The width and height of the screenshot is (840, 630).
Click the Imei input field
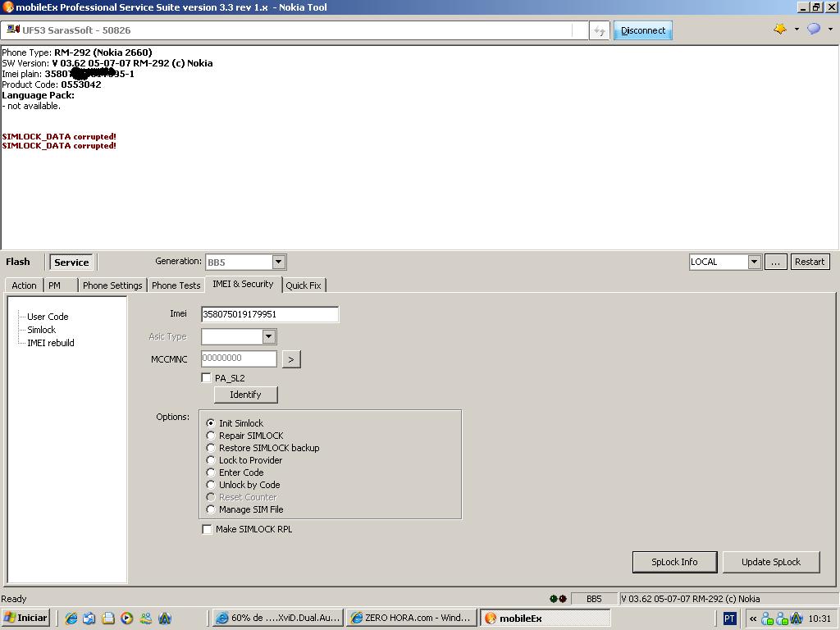point(270,314)
